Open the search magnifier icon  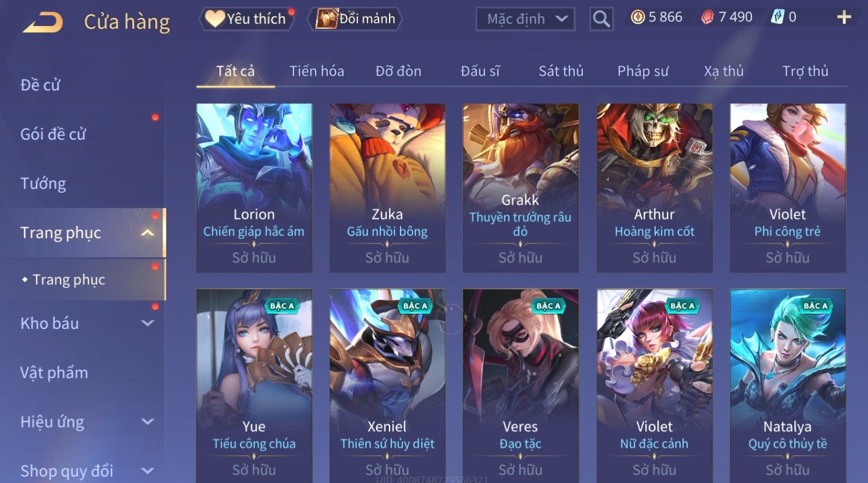pos(601,19)
